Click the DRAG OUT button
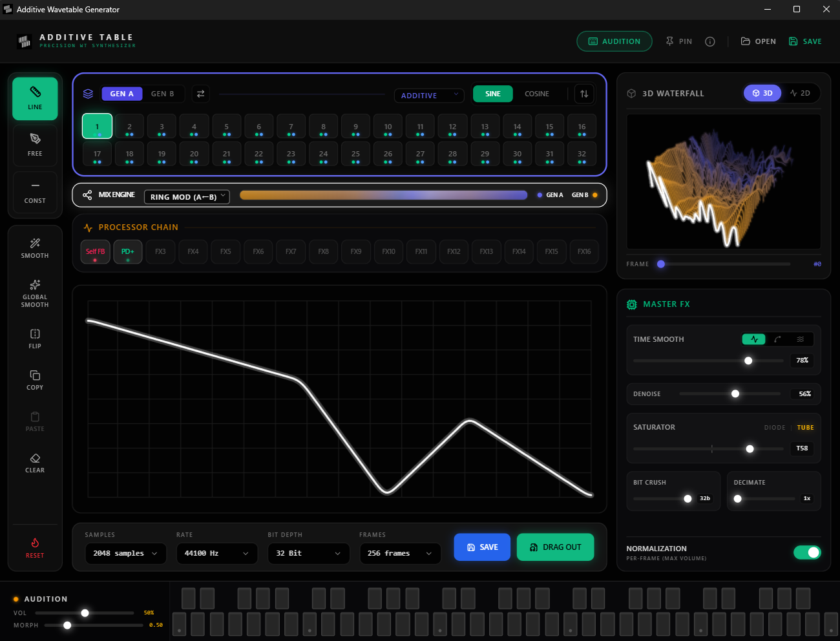This screenshot has height=641, width=840. pos(555,547)
